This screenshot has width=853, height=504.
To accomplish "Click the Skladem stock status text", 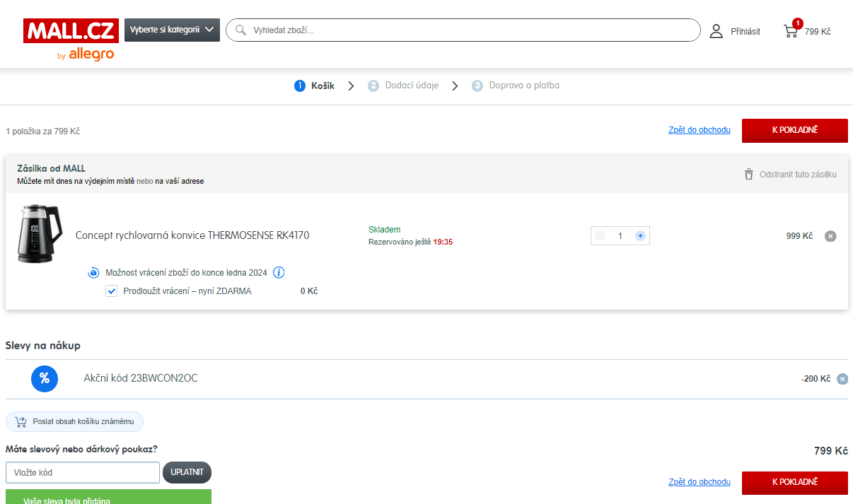I will click(x=384, y=230).
